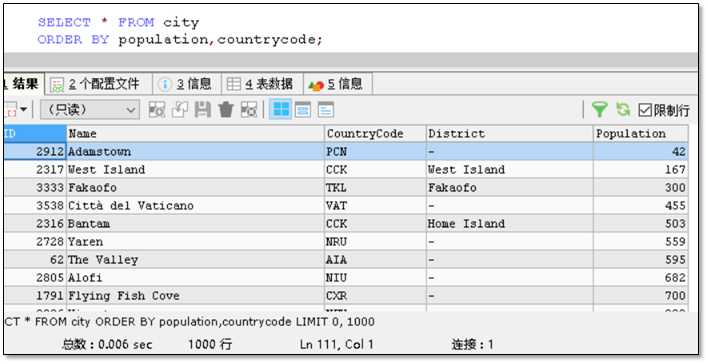Sort by the Name column header
Viewport: 708px width, 364px height.
tap(195, 134)
